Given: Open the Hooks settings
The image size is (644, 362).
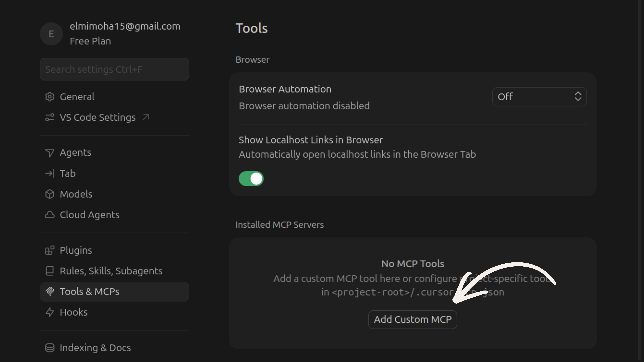Looking at the screenshot, I should (x=115, y=312).
